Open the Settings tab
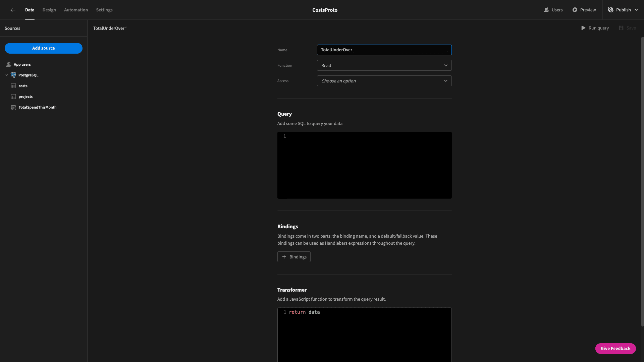Image resolution: width=644 pixels, height=362 pixels. coord(104,10)
